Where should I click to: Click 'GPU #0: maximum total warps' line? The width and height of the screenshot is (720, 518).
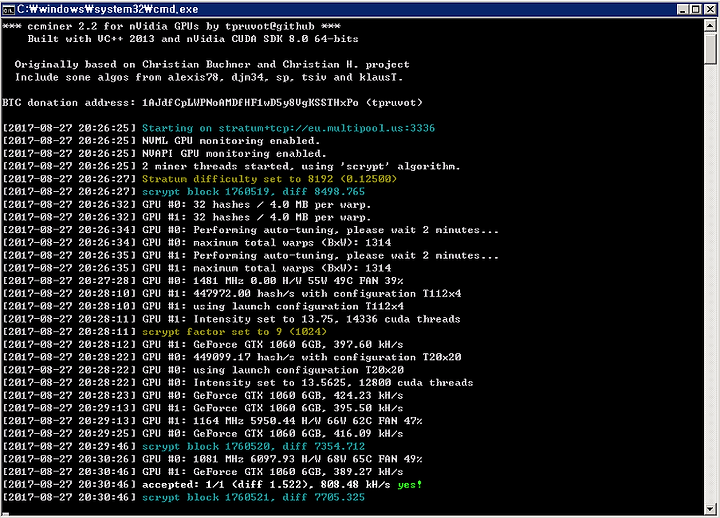pyautogui.click(x=197, y=243)
